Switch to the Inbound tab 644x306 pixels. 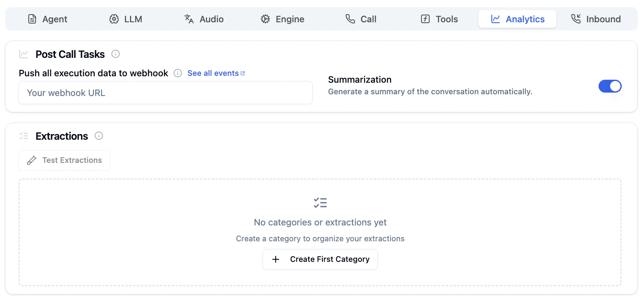[x=596, y=19]
